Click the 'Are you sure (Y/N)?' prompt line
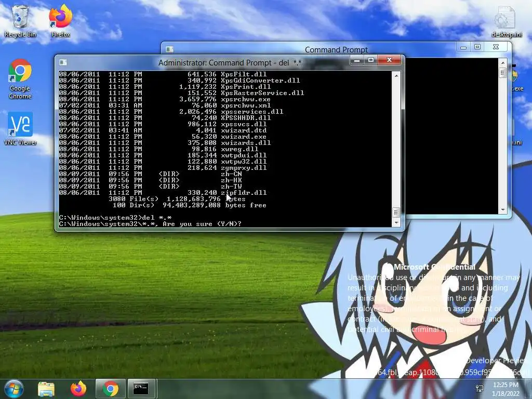Viewport: 532px width, 399px height. pyautogui.click(x=150, y=224)
